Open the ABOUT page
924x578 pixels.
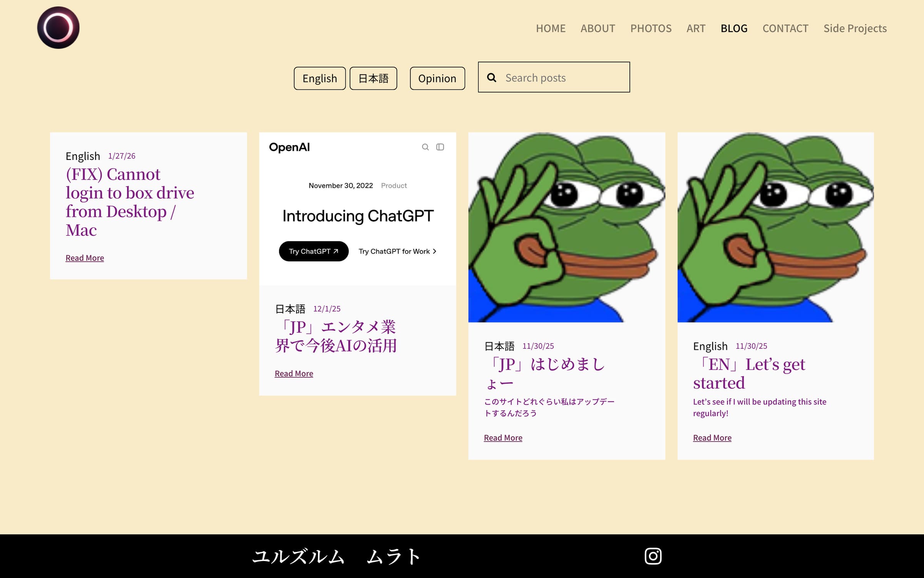point(598,28)
